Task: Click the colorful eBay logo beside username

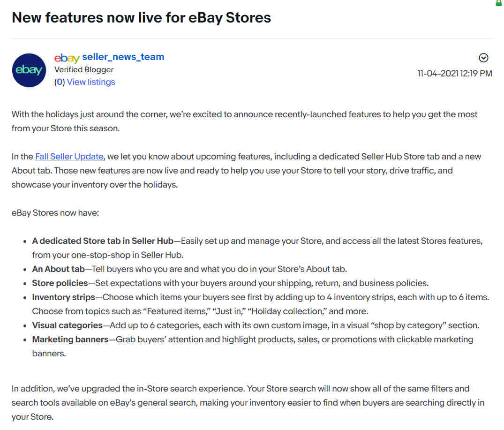Action: (67, 58)
